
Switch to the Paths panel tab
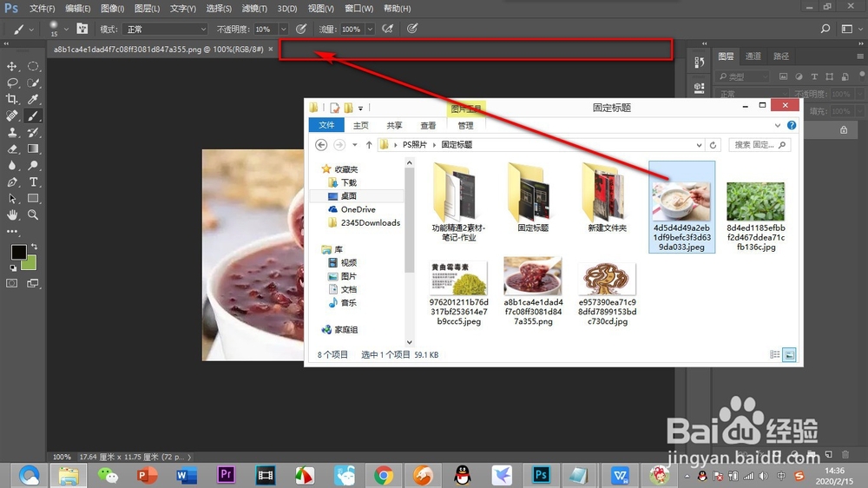pyautogui.click(x=781, y=56)
